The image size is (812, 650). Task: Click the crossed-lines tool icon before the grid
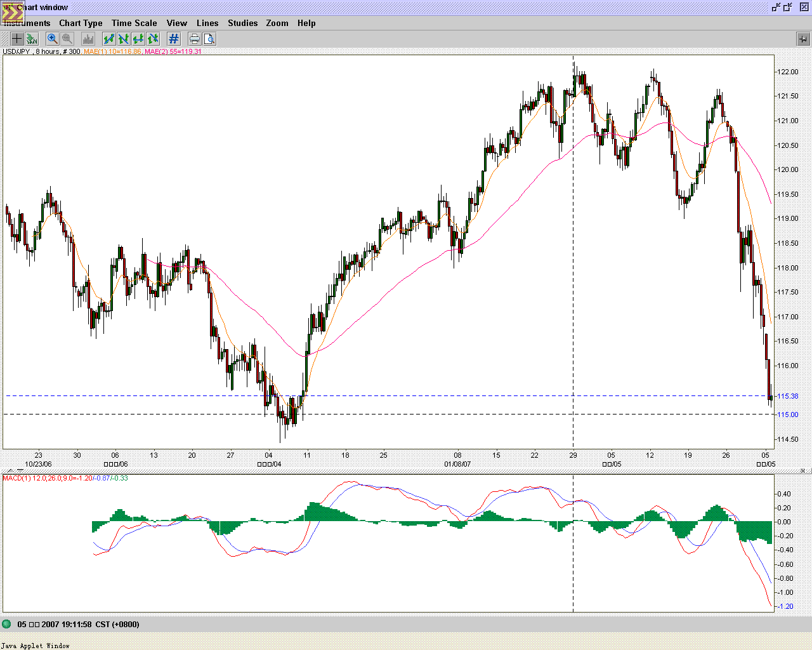pyautogui.click(x=153, y=39)
